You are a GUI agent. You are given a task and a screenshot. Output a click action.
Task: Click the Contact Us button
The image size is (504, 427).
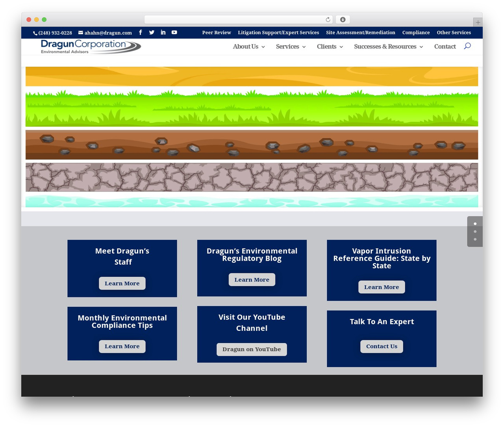[x=382, y=346]
